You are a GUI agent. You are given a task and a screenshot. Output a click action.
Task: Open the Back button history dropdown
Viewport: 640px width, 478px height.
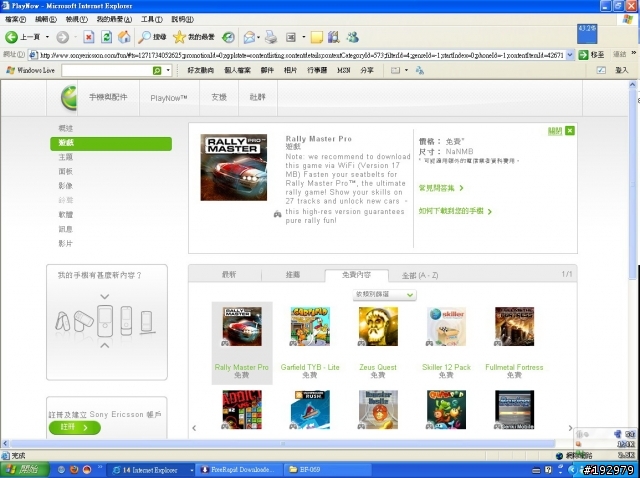[47, 37]
